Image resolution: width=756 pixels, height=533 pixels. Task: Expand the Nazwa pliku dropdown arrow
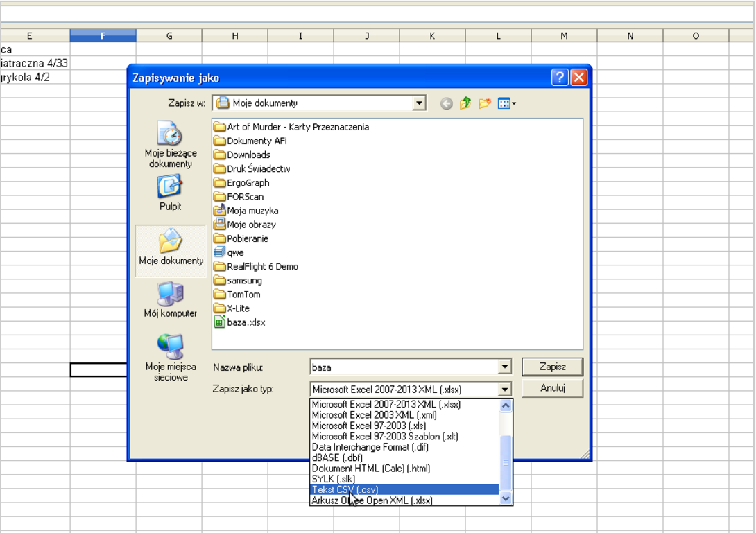(x=504, y=367)
